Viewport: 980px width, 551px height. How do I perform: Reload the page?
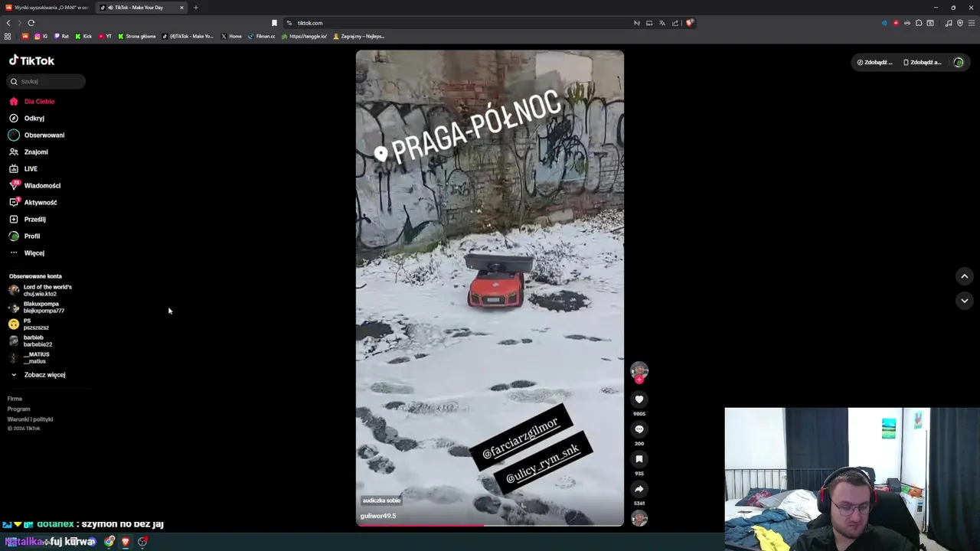click(31, 23)
